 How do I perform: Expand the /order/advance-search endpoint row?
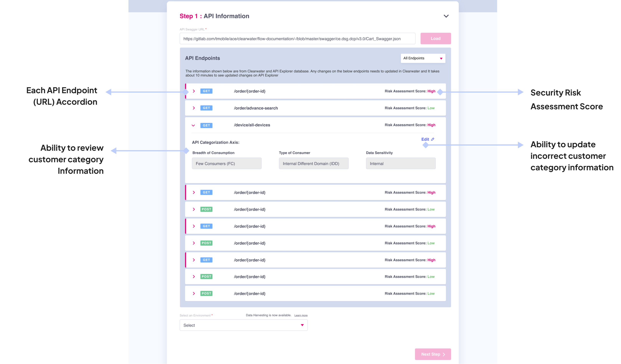coord(194,108)
